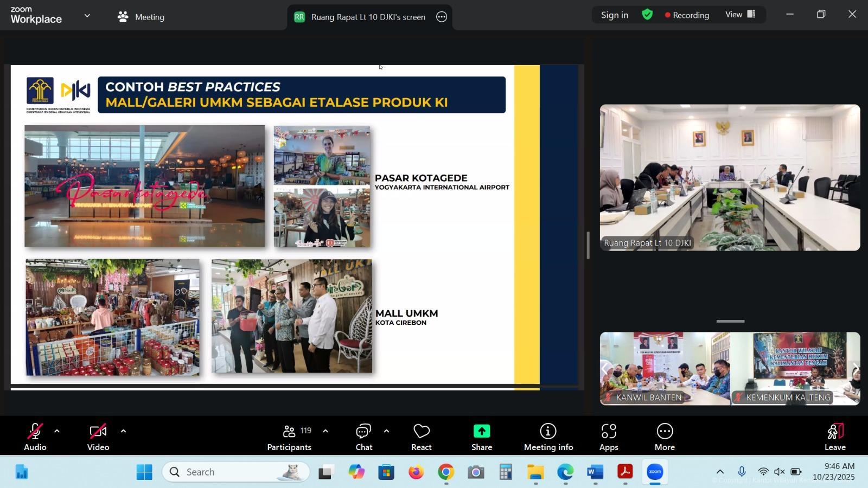This screenshot has height=488, width=868.
Task: Open the Zoom Workplace dropdown chevron
Action: (87, 16)
